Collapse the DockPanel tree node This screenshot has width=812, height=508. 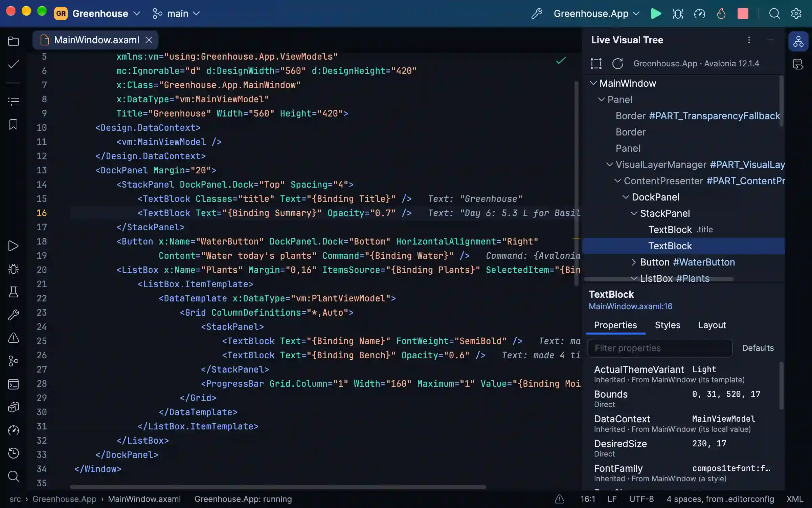(626, 197)
